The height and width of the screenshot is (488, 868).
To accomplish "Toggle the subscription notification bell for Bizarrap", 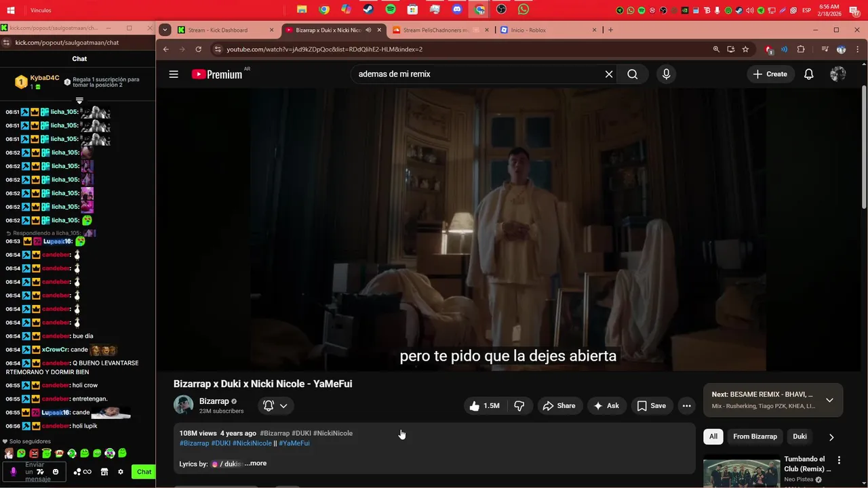I will pyautogui.click(x=275, y=406).
